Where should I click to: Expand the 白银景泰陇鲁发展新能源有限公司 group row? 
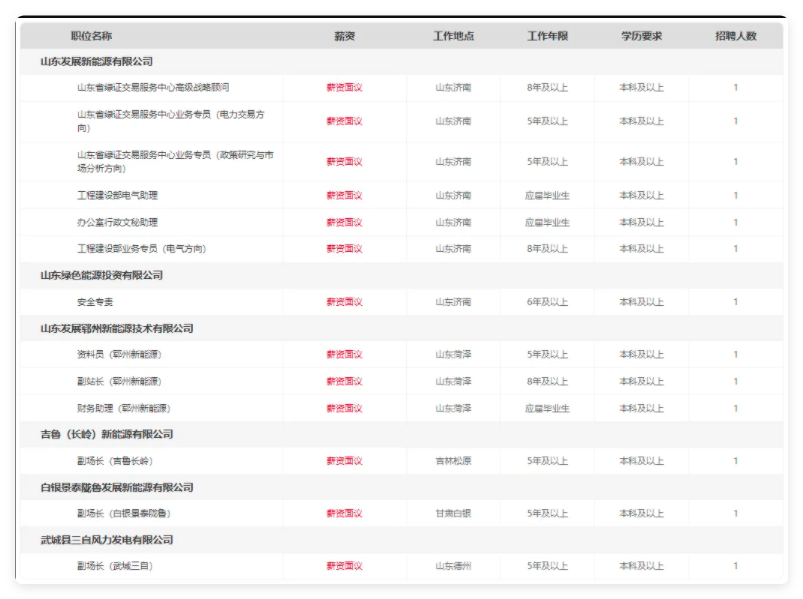pyautogui.click(x=117, y=487)
